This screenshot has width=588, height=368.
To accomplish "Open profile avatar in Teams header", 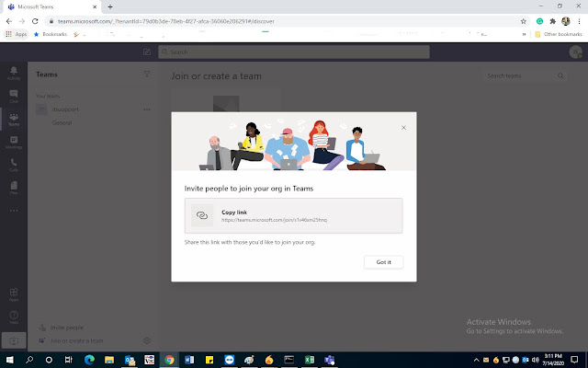I will [575, 52].
